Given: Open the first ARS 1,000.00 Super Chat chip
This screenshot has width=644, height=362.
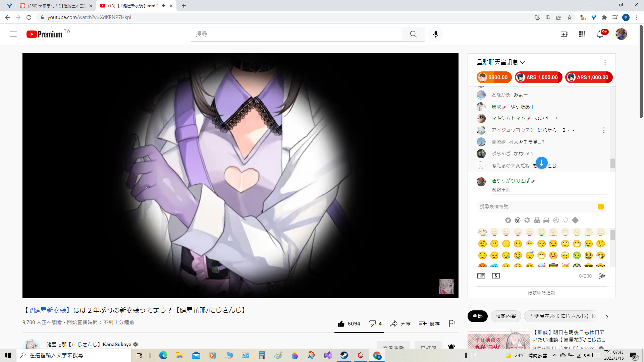Looking at the screenshot, I should point(538,77).
